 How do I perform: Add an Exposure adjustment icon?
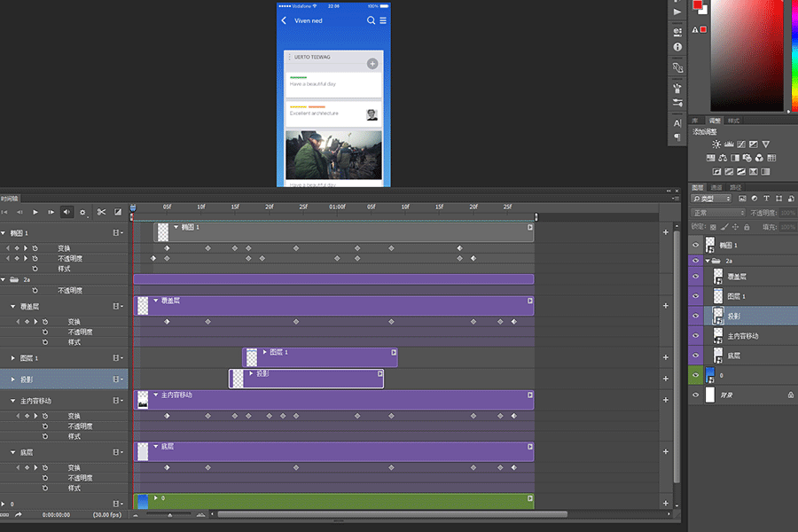pos(753,144)
